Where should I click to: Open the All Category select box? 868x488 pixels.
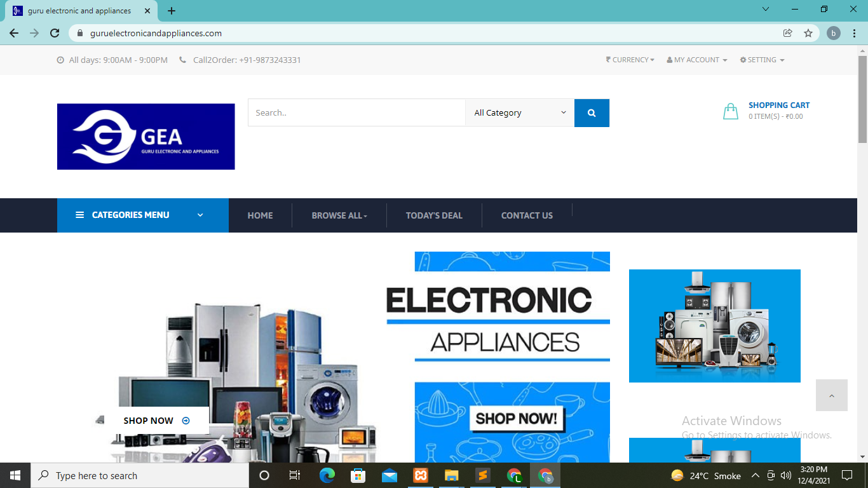point(519,113)
